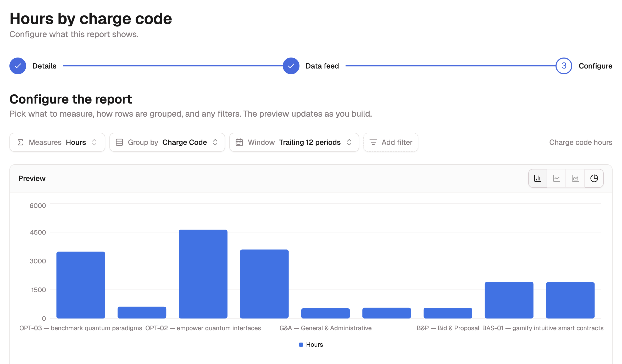Click the OPT-03 benchmark quantum paradigms bar
Viewport: 622px width, 364px height.
tap(81, 285)
